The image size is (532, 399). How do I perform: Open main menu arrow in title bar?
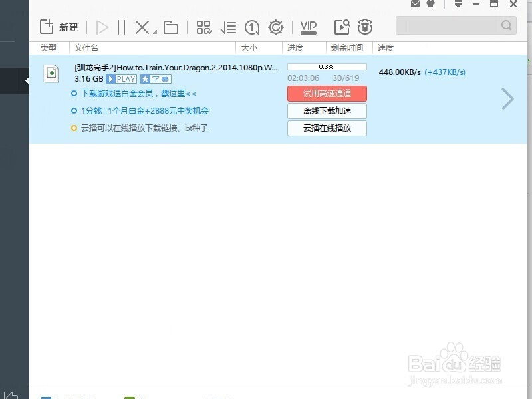coord(458,4)
